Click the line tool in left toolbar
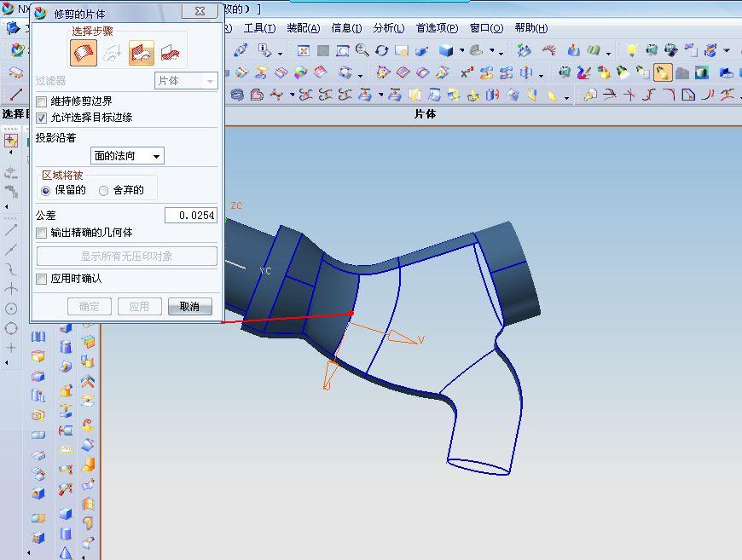The image size is (742, 560). (11, 230)
